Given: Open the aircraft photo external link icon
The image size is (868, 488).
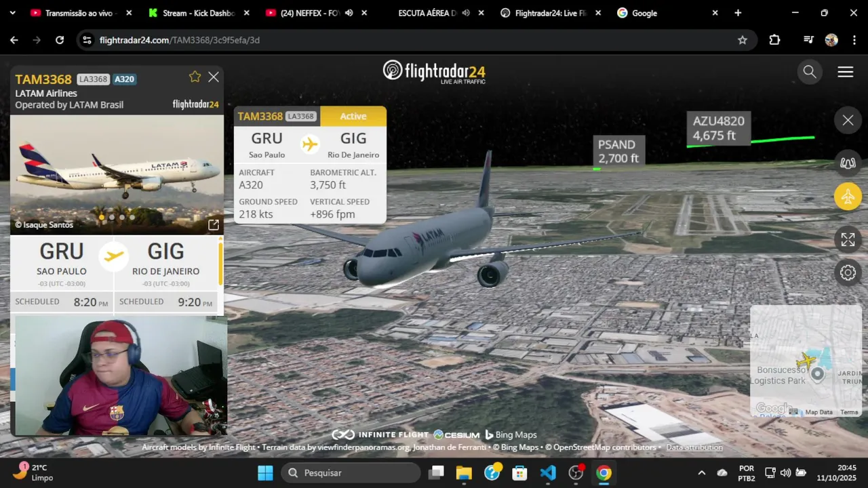Looking at the screenshot, I should (213, 225).
